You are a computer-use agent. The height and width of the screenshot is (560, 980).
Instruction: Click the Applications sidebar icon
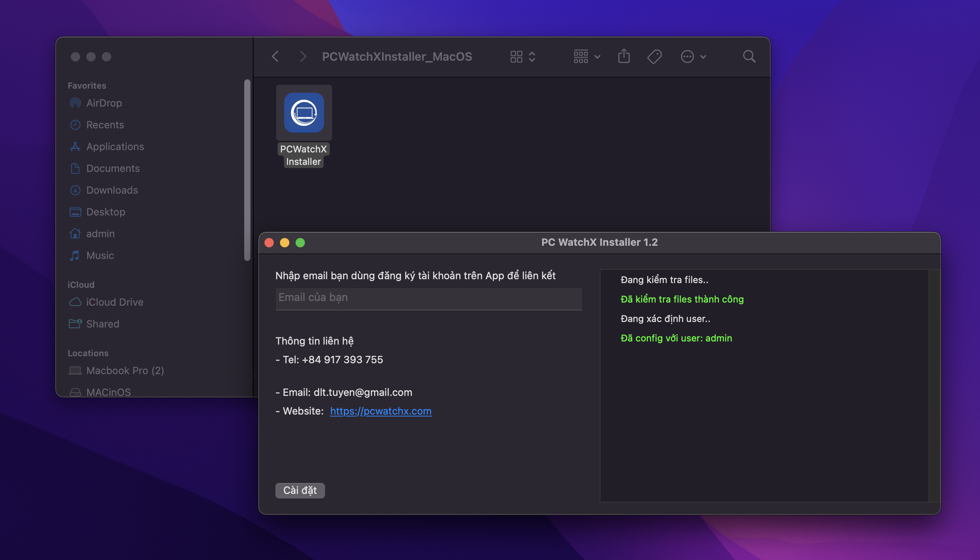[75, 147]
